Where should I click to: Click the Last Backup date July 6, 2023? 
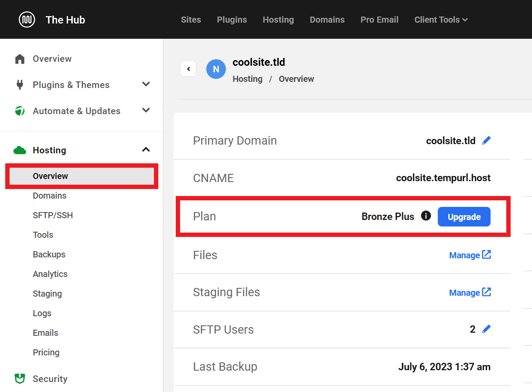click(444, 367)
